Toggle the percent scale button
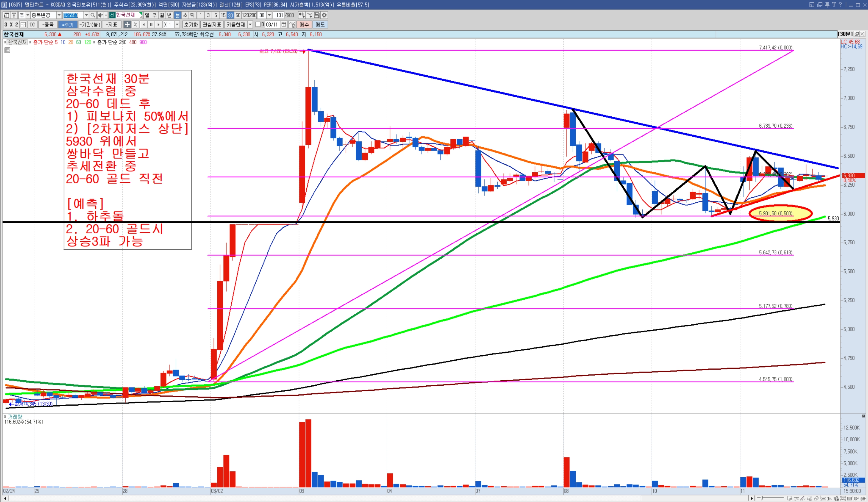This screenshot has height=502, width=868. pyautogui.click(x=135, y=24)
